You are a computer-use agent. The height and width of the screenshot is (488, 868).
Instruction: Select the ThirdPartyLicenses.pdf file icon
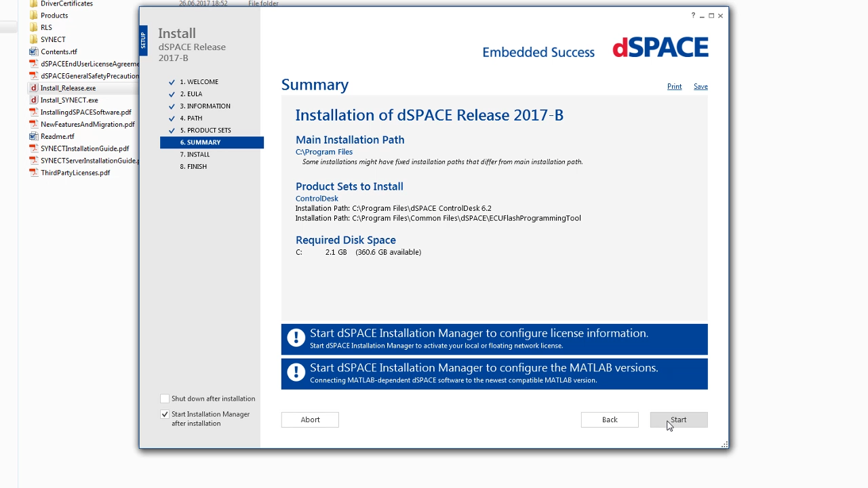(x=33, y=173)
